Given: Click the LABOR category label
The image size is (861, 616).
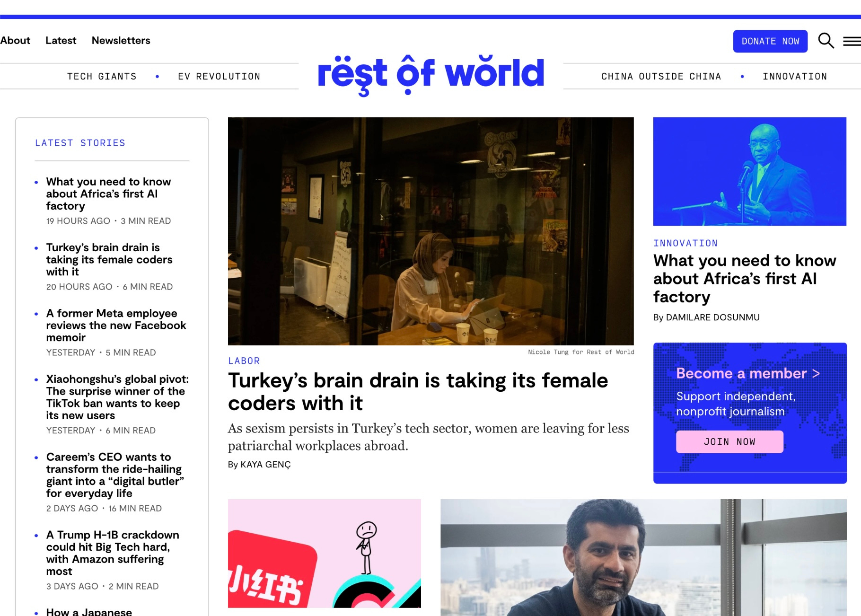Looking at the screenshot, I should 244,361.
